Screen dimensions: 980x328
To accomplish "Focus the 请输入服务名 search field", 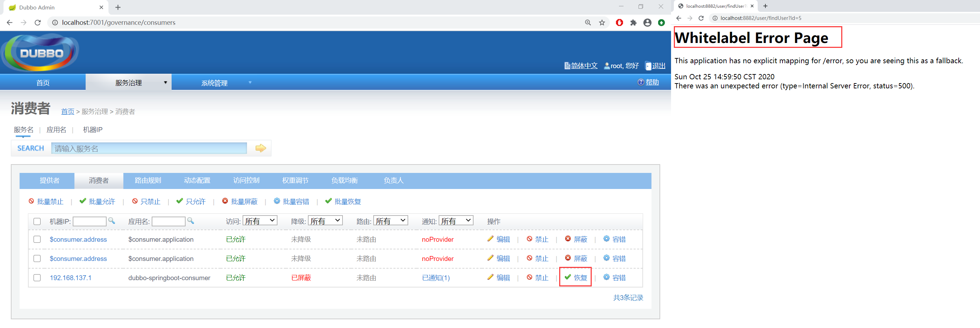I will [x=149, y=148].
